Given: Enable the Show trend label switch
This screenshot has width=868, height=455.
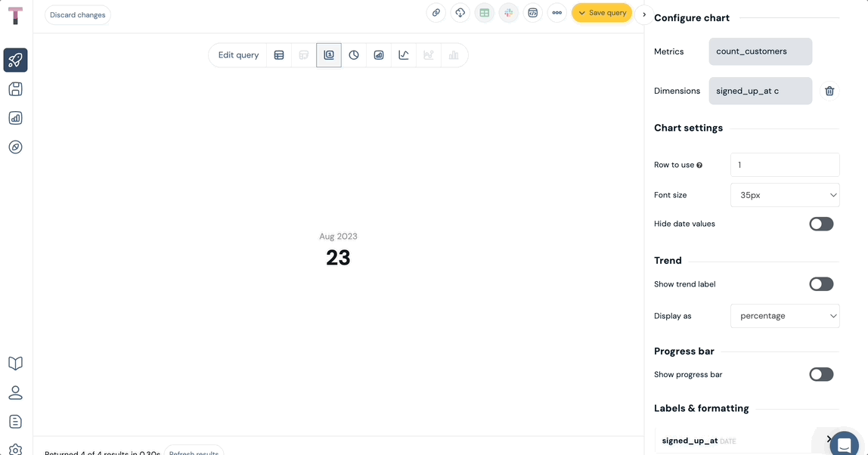Looking at the screenshot, I should coord(821,284).
